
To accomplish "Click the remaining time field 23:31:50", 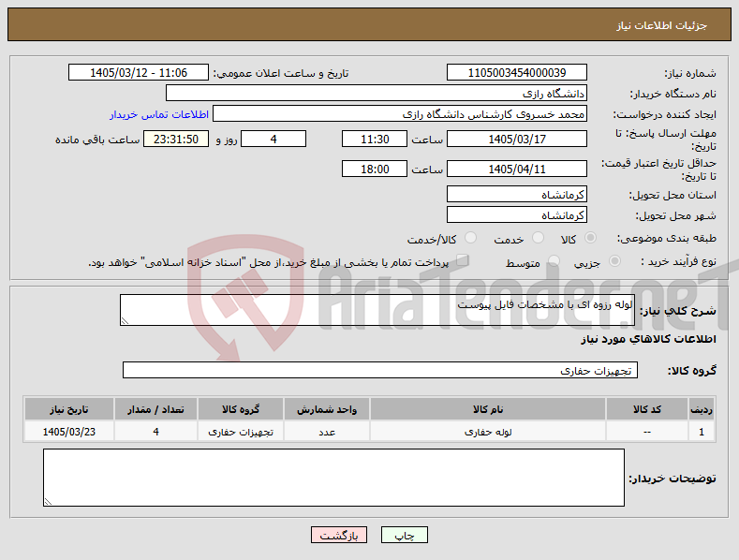I will click(176, 139).
